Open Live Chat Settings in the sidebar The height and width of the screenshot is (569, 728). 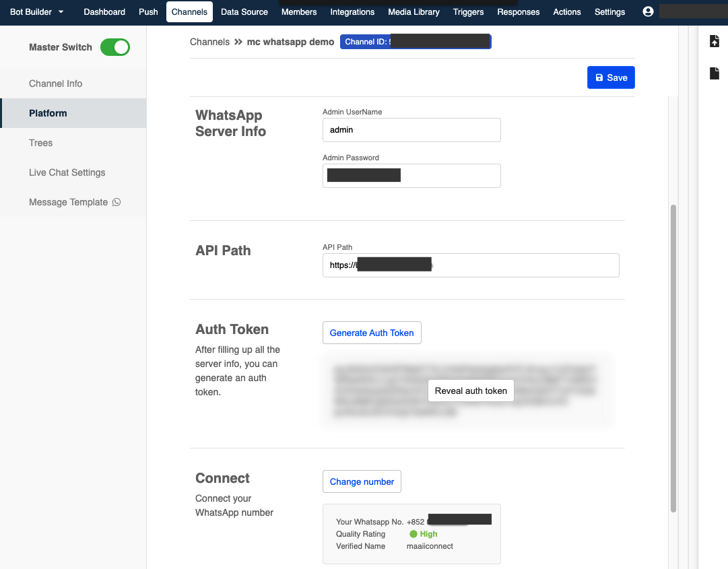click(x=73, y=172)
